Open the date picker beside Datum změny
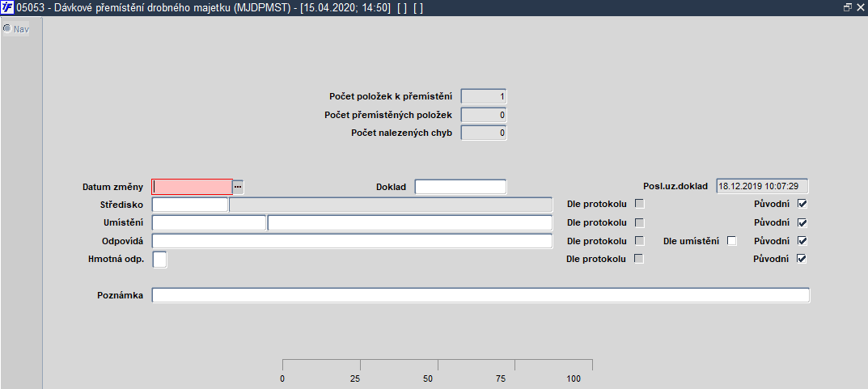Image resolution: width=868 pixels, height=389 pixels. pyautogui.click(x=238, y=187)
